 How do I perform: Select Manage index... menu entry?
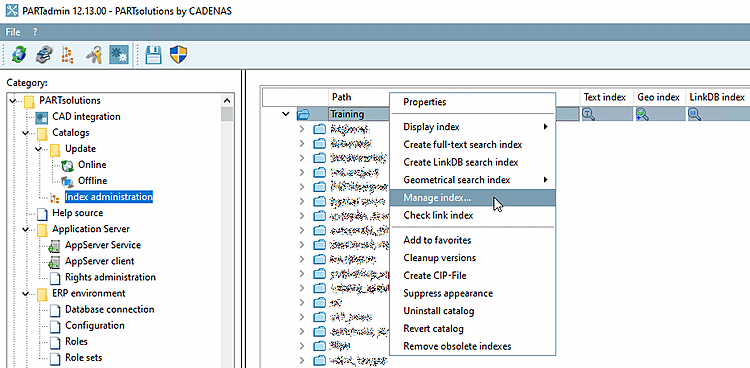473,198
